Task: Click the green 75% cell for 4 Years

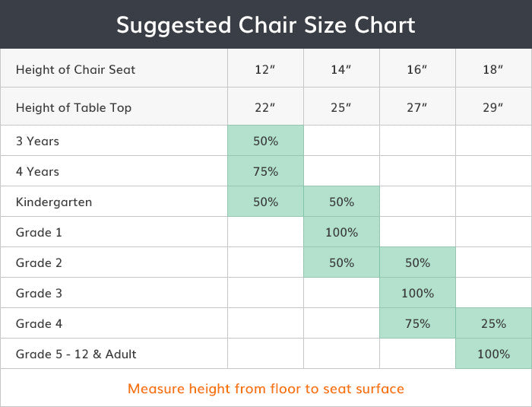Action: (265, 171)
